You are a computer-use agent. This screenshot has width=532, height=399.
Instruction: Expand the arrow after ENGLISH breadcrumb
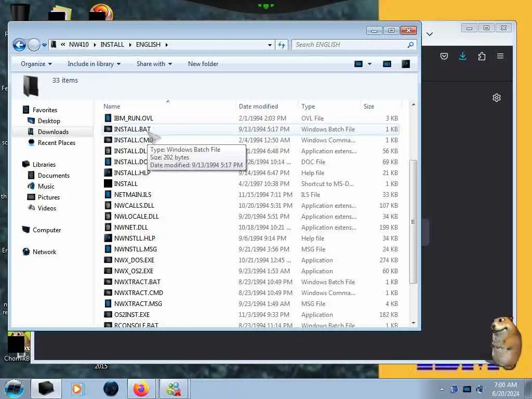point(167,45)
